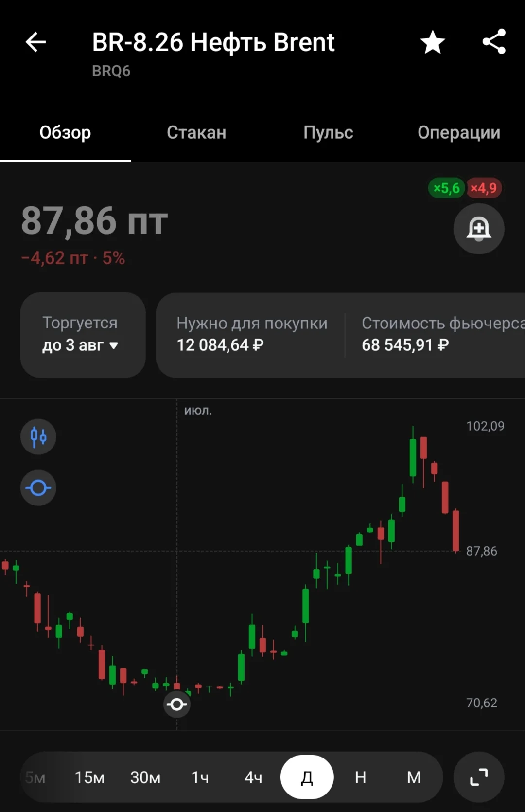Tap the crosshair marker on chart
Screen dimensions: 525x812
pyautogui.click(x=176, y=704)
